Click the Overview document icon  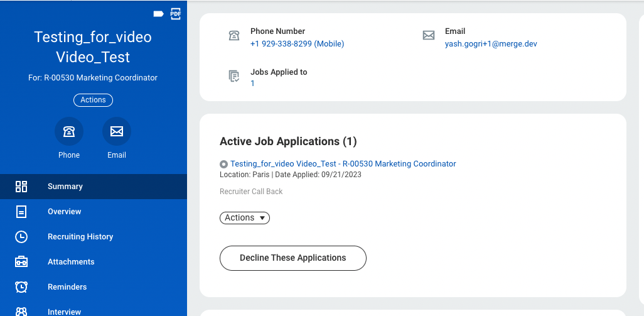click(21, 212)
